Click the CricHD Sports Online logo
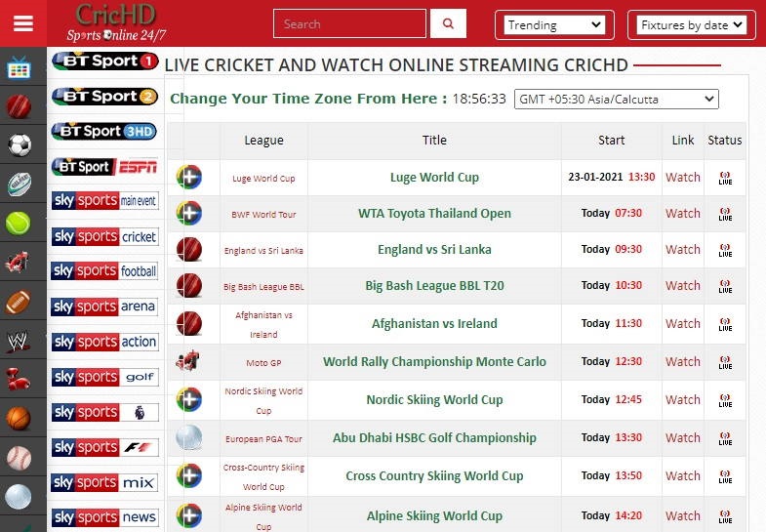Viewport: 766px width, 532px height. [116, 22]
